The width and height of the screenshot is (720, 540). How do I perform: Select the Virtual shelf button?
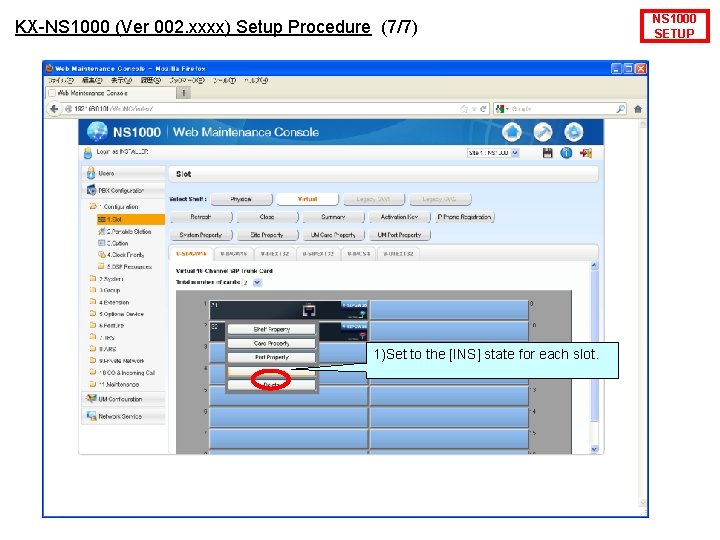(x=308, y=199)
